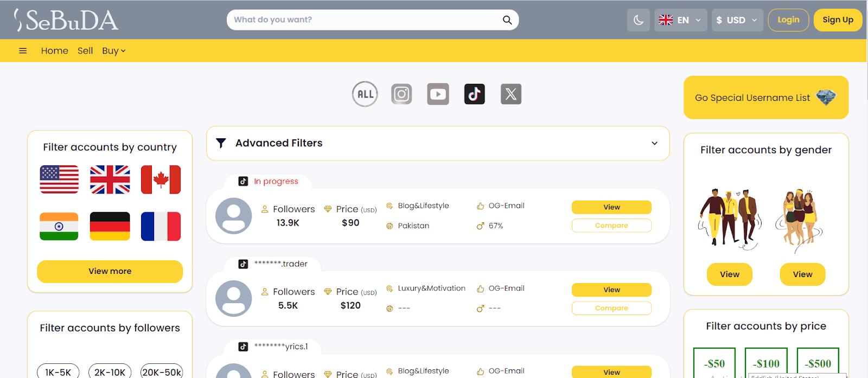Click avatar of the 5.5K followers account
The image size is (868, 378).
tap(234, 298)
